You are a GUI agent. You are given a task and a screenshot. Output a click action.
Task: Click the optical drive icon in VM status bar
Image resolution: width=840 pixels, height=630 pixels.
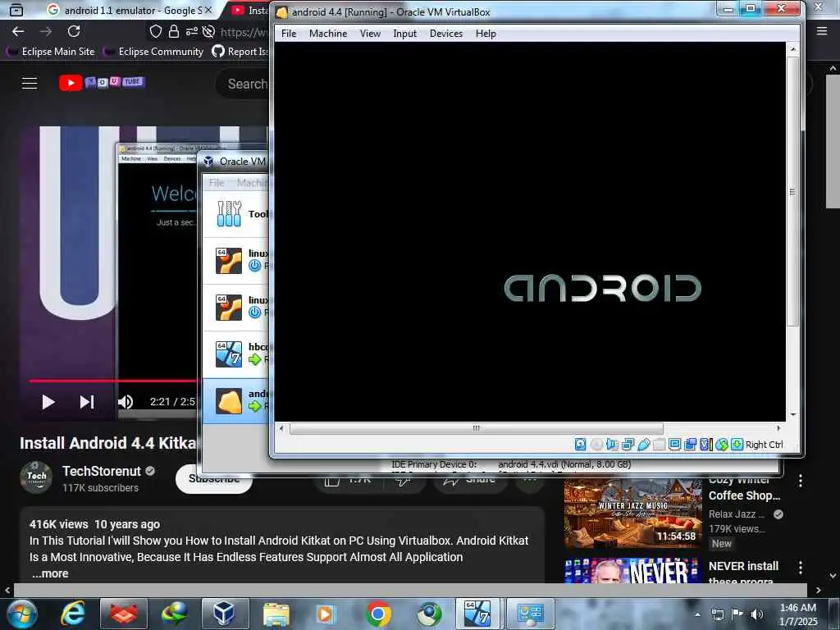596,444
